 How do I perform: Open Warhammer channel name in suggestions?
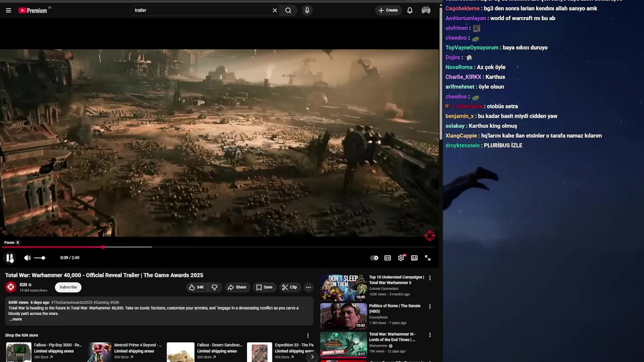click(378, 346)
